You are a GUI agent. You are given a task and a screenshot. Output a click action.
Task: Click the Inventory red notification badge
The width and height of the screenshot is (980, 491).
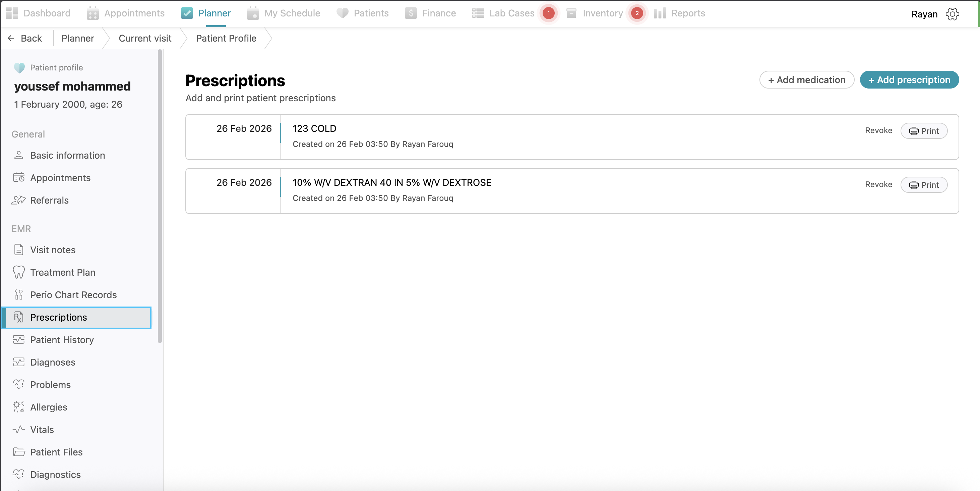point(637,13)
